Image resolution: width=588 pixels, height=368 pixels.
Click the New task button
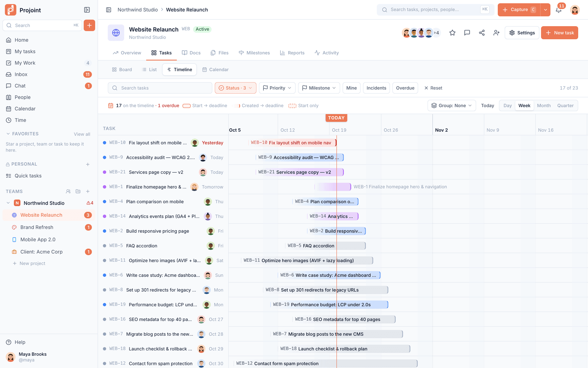tap(559, 33)
